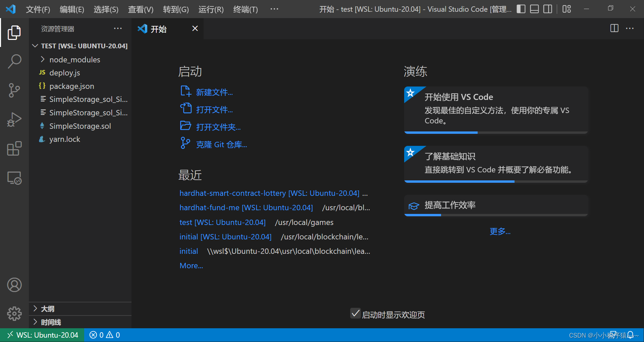Open yarn.lock in the explorer
644x342 pixels.
coord(80,139)
